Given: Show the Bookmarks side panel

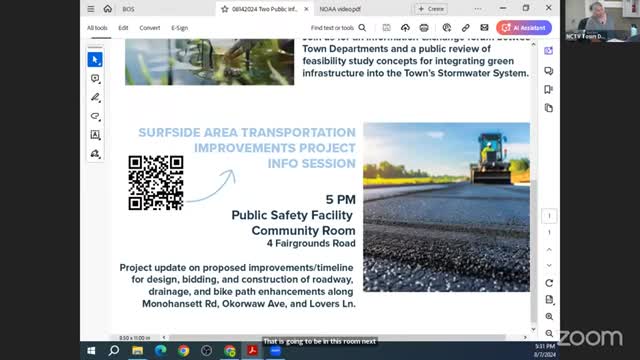Looking at the screenshot, I should click(549, 89).
